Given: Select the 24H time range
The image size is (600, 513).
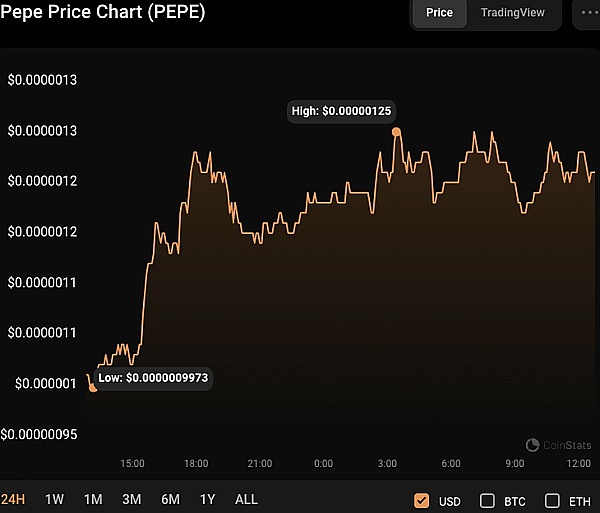Looking at the screenshot, I should click(x=13, y=499).
